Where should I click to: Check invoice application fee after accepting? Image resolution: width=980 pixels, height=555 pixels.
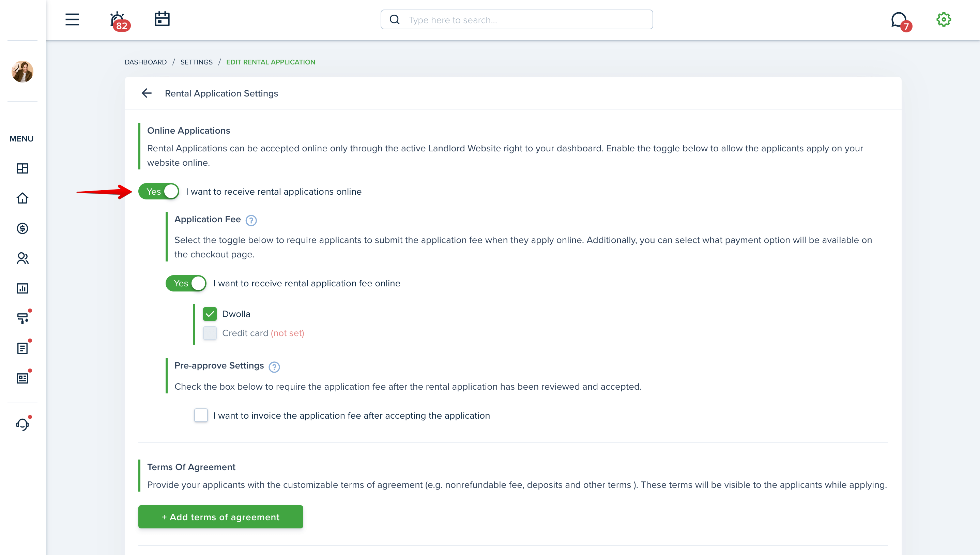[x=201, y=415]
